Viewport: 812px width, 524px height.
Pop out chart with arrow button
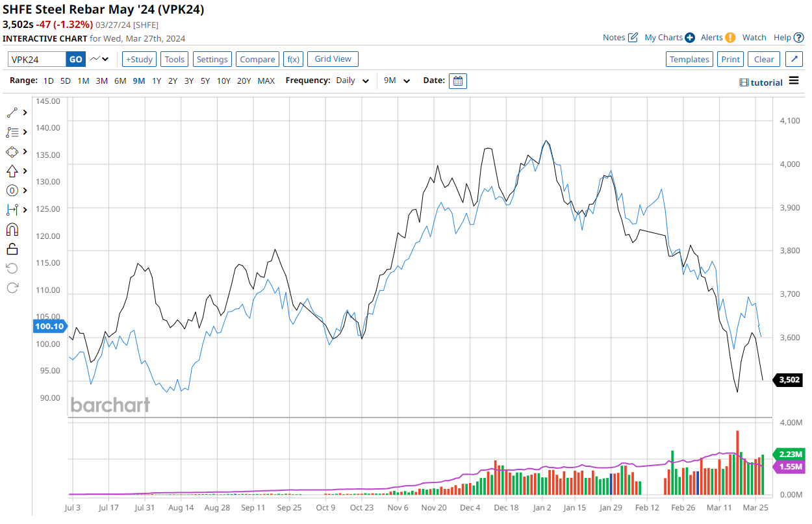point(794,59)
